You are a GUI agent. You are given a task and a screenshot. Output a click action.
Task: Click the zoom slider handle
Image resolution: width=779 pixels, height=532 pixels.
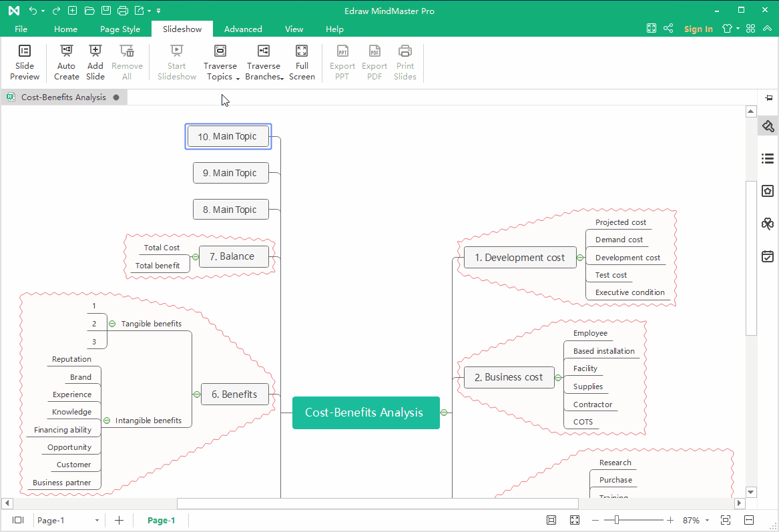[617, 520]
